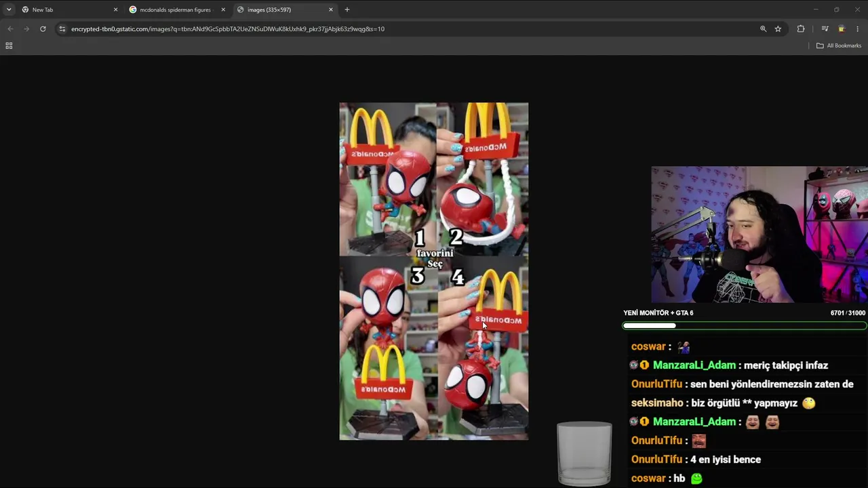868x488 pixels.
Task: Open the Chrome profile avatar
Action: (842, 29)
